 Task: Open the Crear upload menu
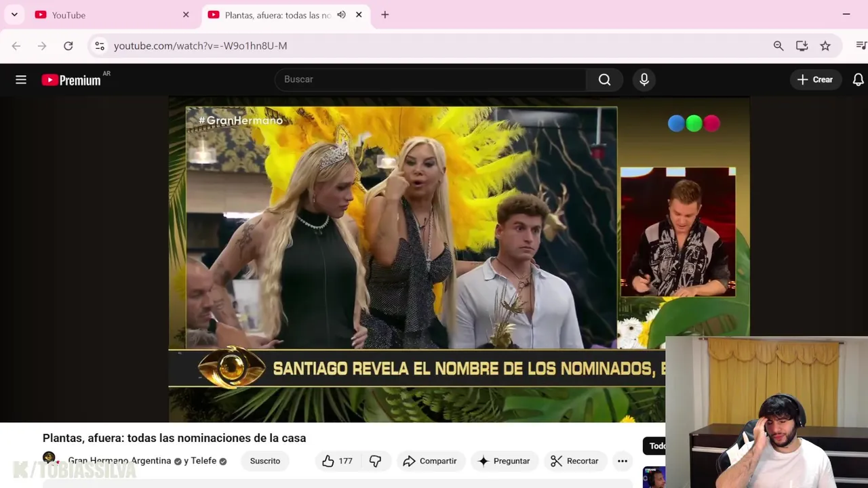pos(815,79)
